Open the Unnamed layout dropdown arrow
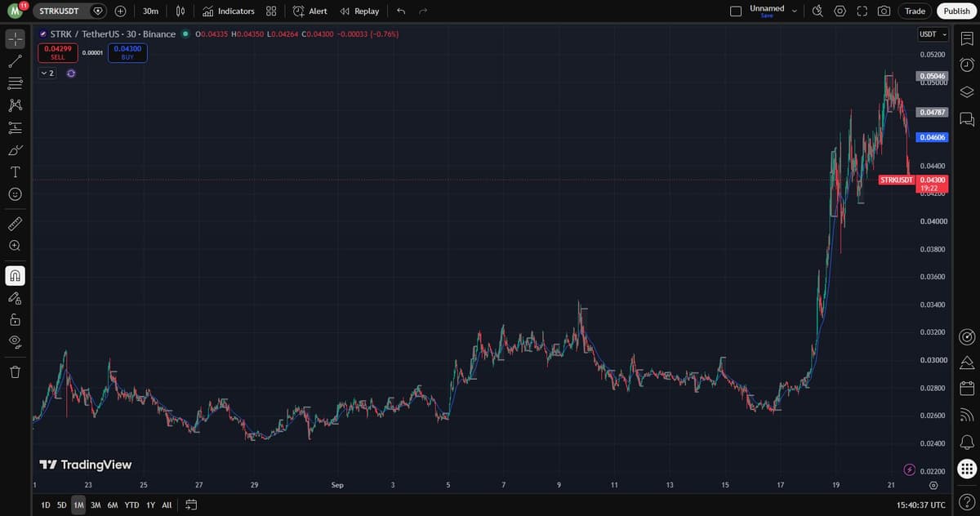 point(794,11)
